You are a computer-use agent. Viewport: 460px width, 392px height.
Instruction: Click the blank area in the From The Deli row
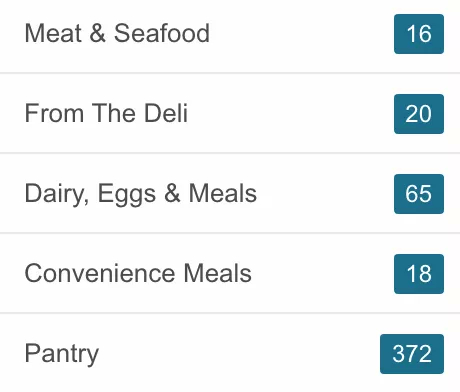[x=291, y=113]
